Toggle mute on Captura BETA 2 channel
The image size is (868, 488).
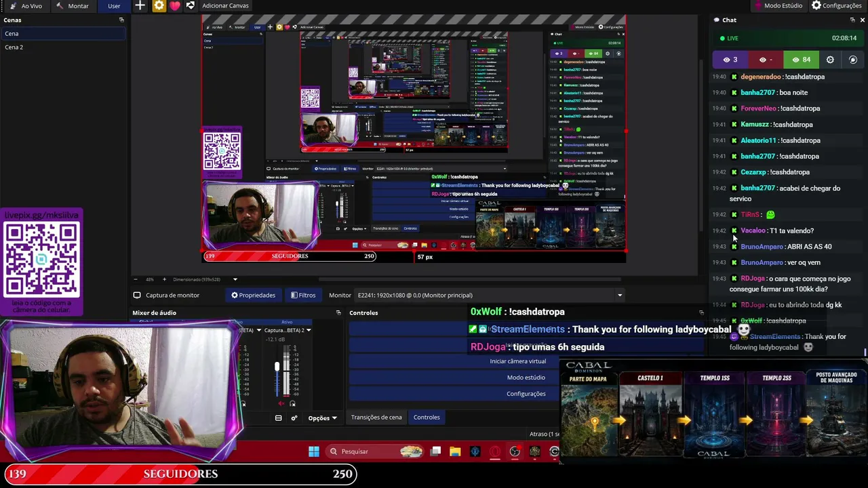pyautogui.click(x=282, y=404)
